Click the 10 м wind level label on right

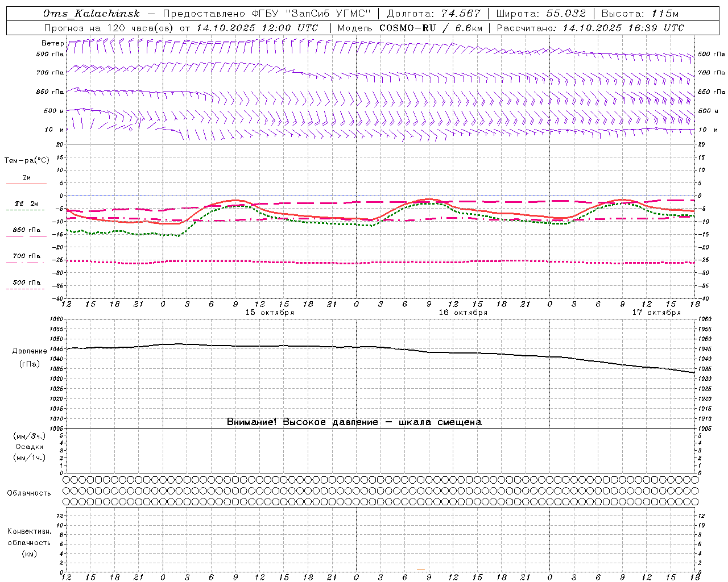pos(708,130)
